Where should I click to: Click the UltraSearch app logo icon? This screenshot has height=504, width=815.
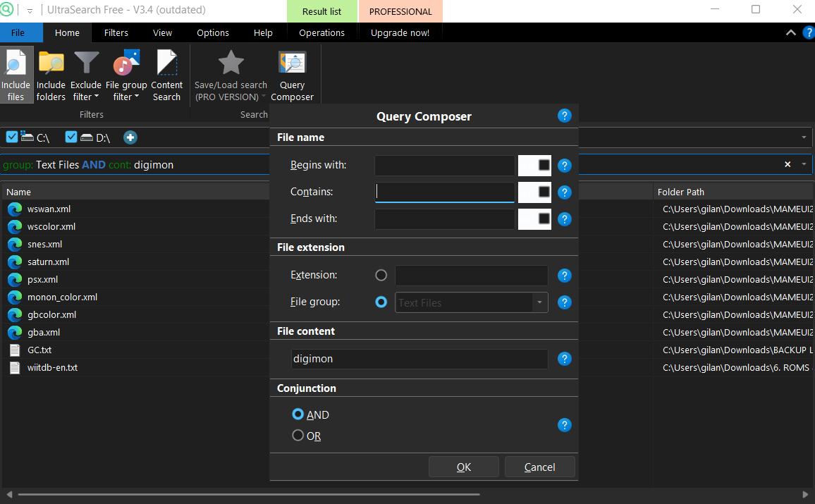(6, 9)
